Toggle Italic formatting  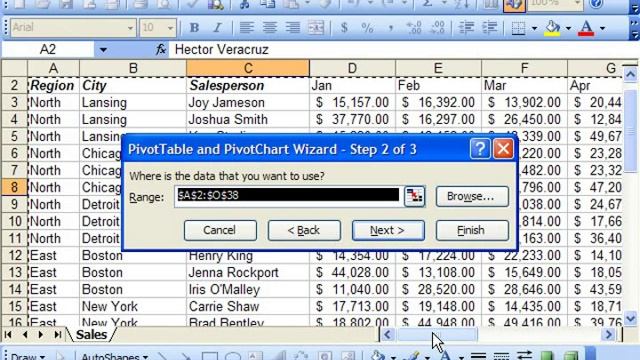(217, 28)
